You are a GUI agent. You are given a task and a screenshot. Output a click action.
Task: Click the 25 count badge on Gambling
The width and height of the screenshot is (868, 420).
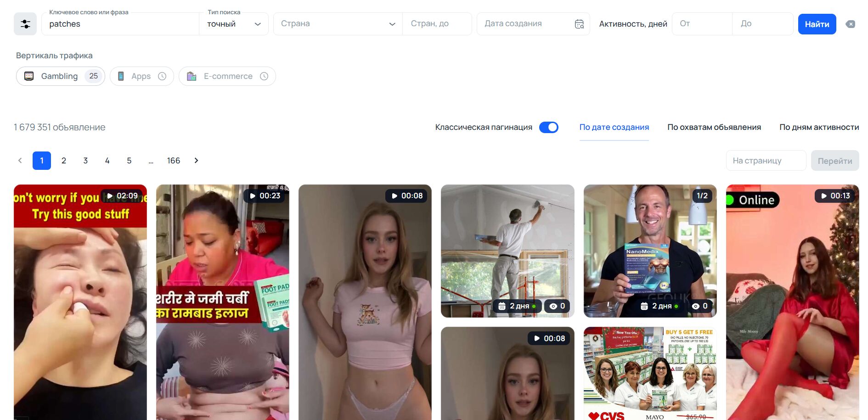click(94, 76)
